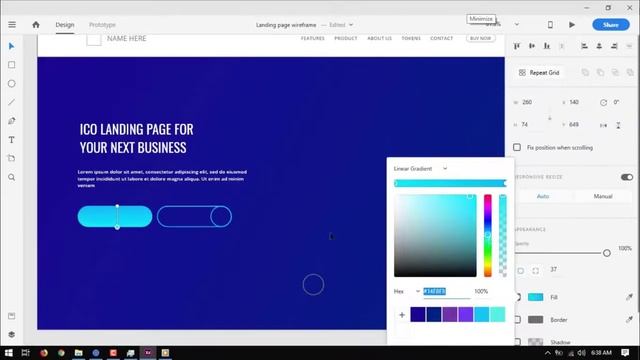Align selection to horizontal center
Viewport: 640px width, 360px height.
[599, 46]
